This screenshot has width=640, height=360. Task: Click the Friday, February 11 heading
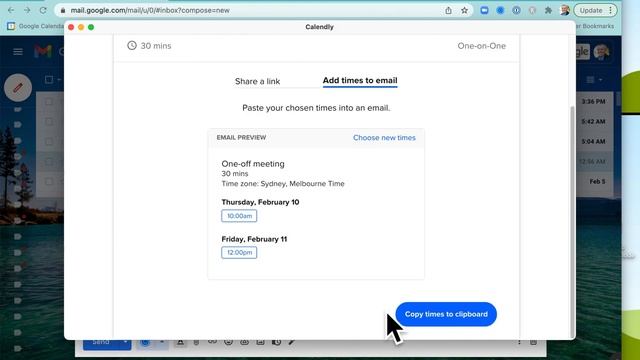click(x=254, y=239)
